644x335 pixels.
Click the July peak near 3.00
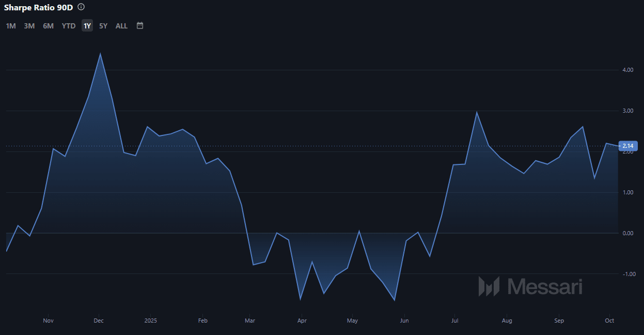click(x=477, y=113)
